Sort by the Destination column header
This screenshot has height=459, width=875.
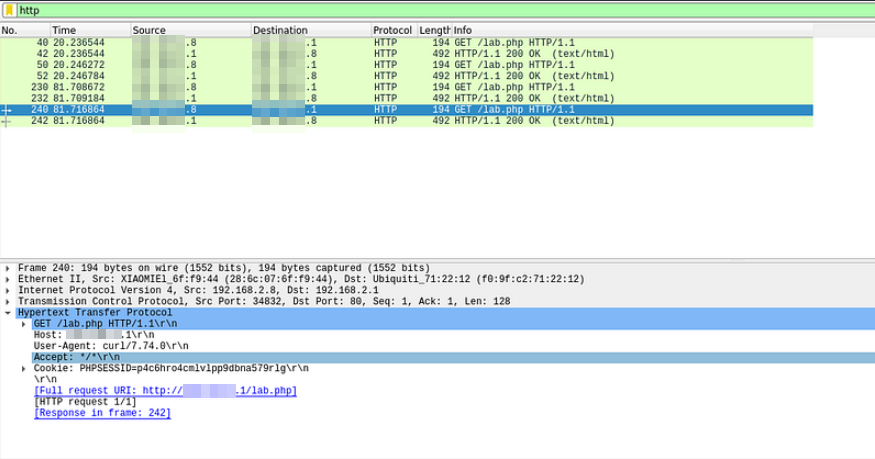[311, 30]
